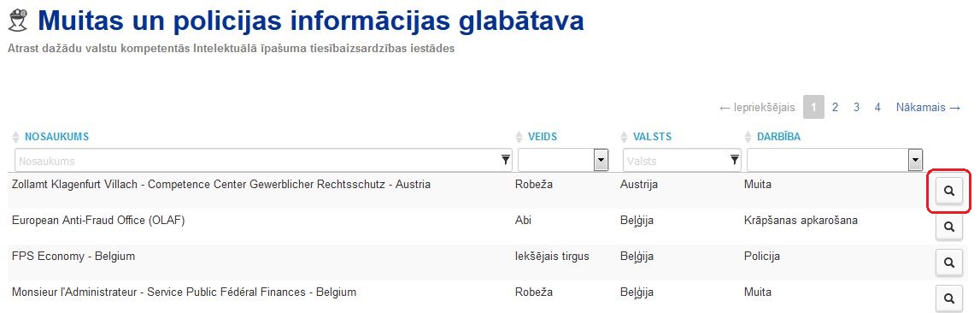Sort table using VEIDS arrows icon
Viewport: 980px width, 313px height.
tap(519, 137)
